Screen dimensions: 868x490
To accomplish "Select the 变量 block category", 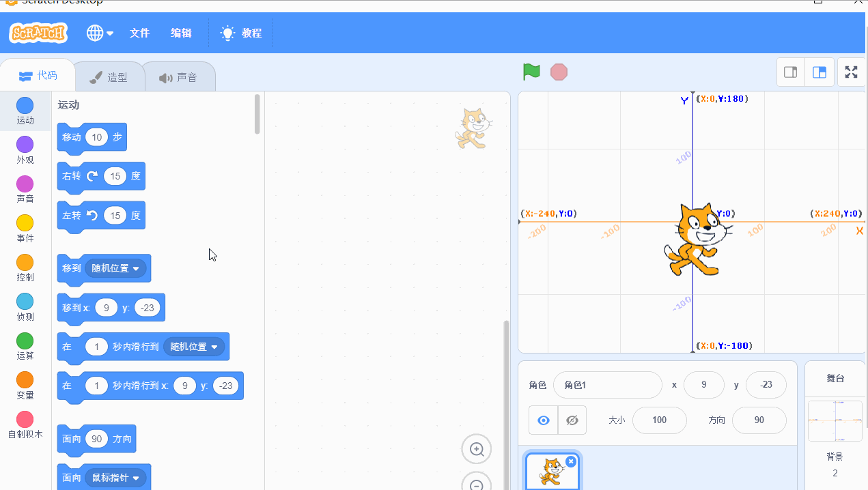I will point(25,386).
